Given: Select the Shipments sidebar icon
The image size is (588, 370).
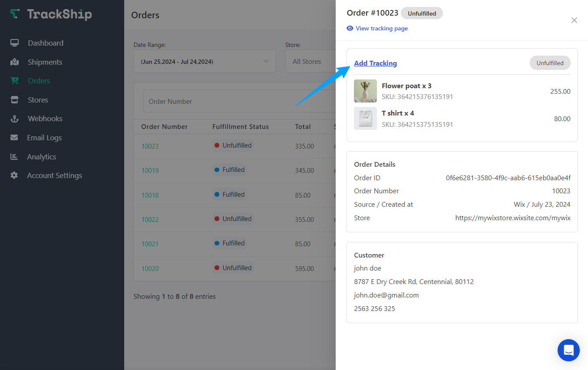Looking at the screenshot, I should click(14, 62).
